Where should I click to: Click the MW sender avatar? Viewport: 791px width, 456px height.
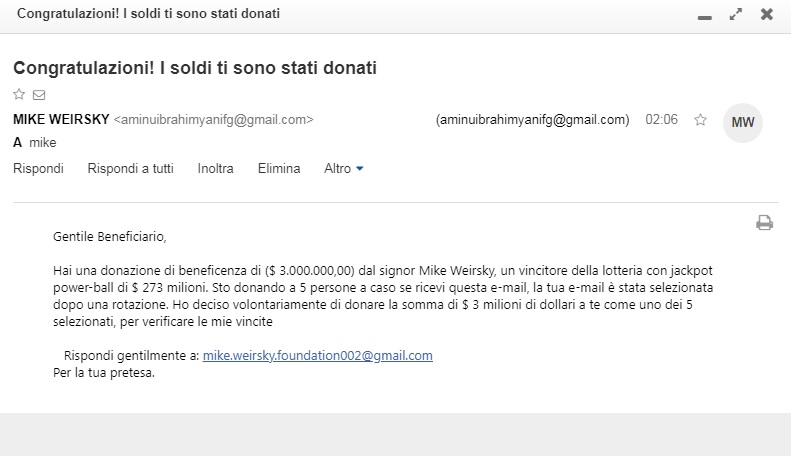coord(743,123)
